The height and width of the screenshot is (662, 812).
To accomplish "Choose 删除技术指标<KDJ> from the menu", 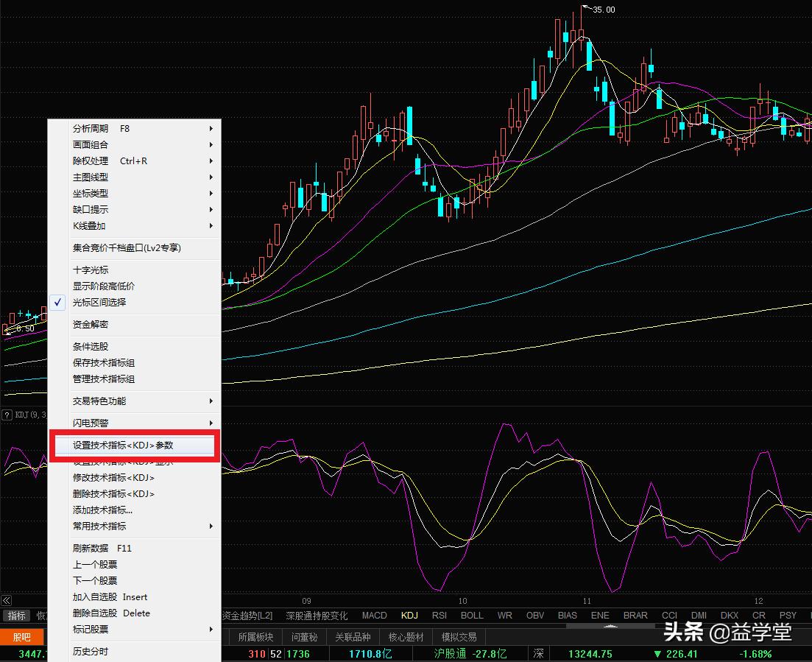I will coord(113,493).
